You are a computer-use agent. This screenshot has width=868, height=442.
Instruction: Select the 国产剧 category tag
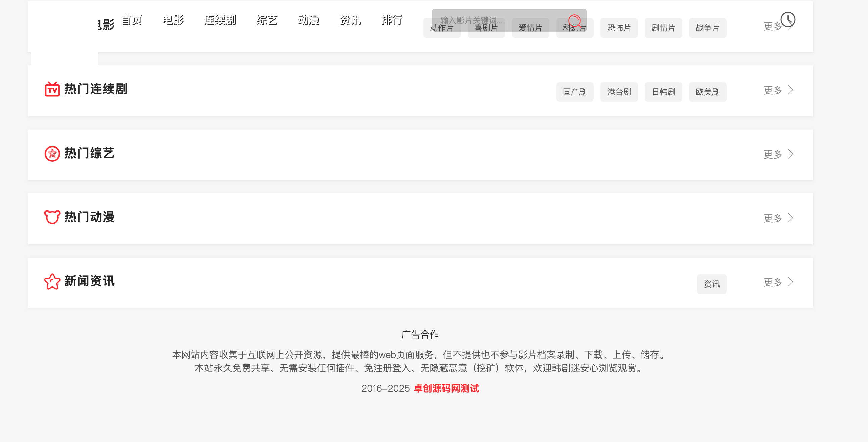point(575,92)
